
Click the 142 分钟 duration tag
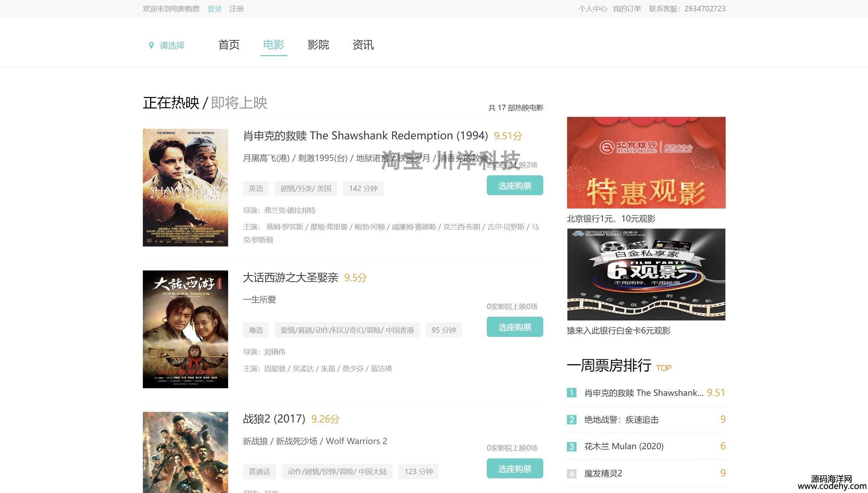pos(363,189)
